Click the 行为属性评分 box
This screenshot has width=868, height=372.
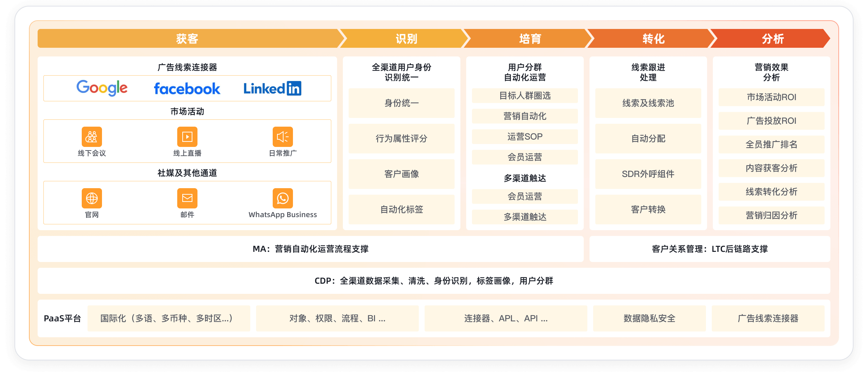click(x=401, y=139)
